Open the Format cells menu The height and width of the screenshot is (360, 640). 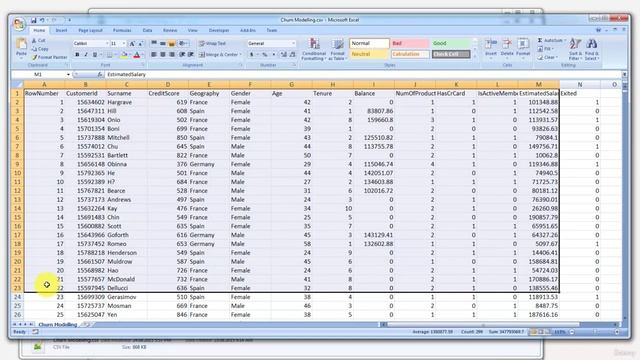coord(523,48)
